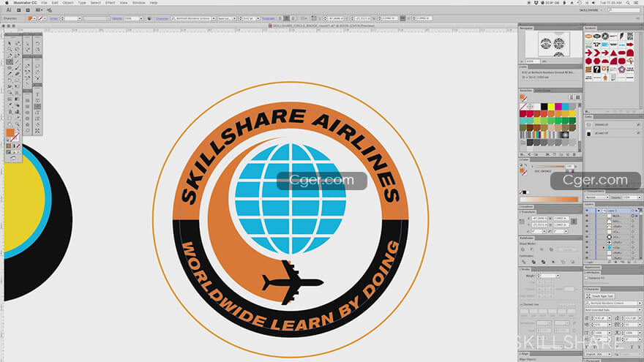The image size is (644, 362).
Task: Open the stroke Weight dropdown in Stroke panel
Action: [558, 276]
